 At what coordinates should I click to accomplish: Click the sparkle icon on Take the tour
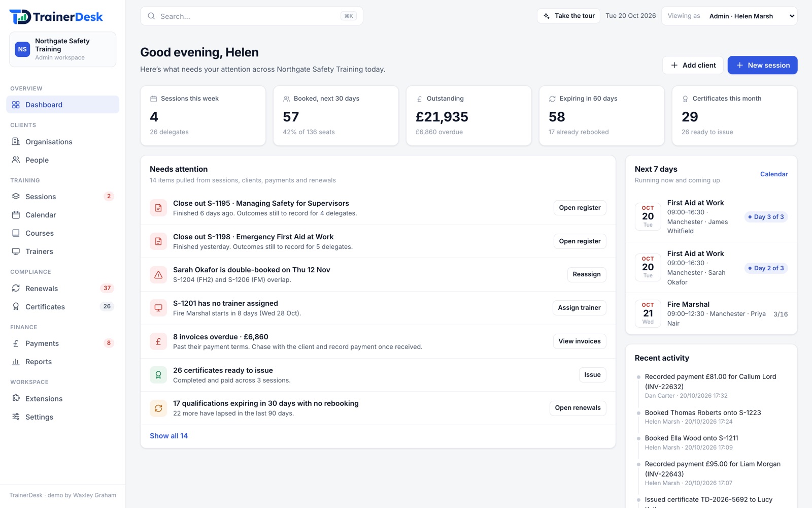click(x=547, y=16)
